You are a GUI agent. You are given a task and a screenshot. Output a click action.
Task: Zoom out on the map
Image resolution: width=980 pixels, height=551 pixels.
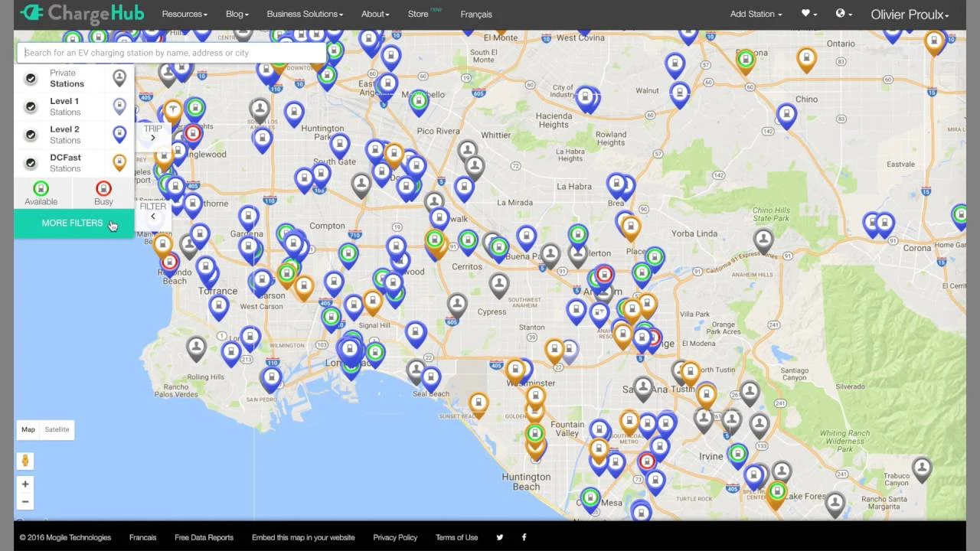(25, 501)
